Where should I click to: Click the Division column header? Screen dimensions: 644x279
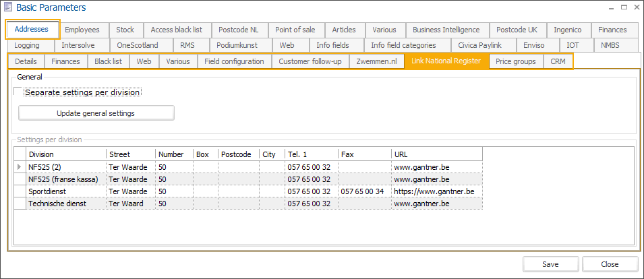(66, 154)
